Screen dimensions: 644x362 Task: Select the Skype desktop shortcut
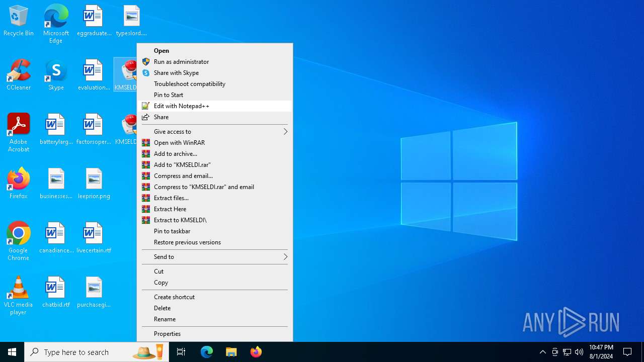[56, 75]
